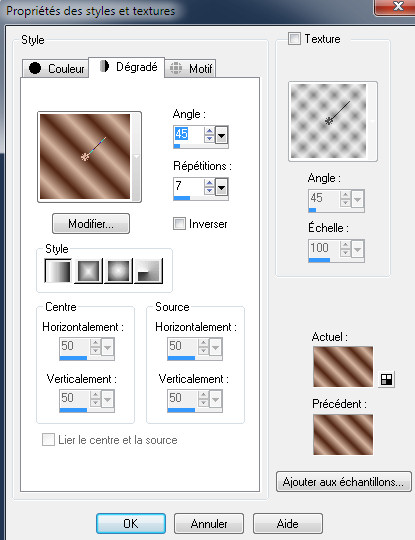Click the Précédent gradient swatch
Viewport: 415px width, 540px height.
click(343, 435)
